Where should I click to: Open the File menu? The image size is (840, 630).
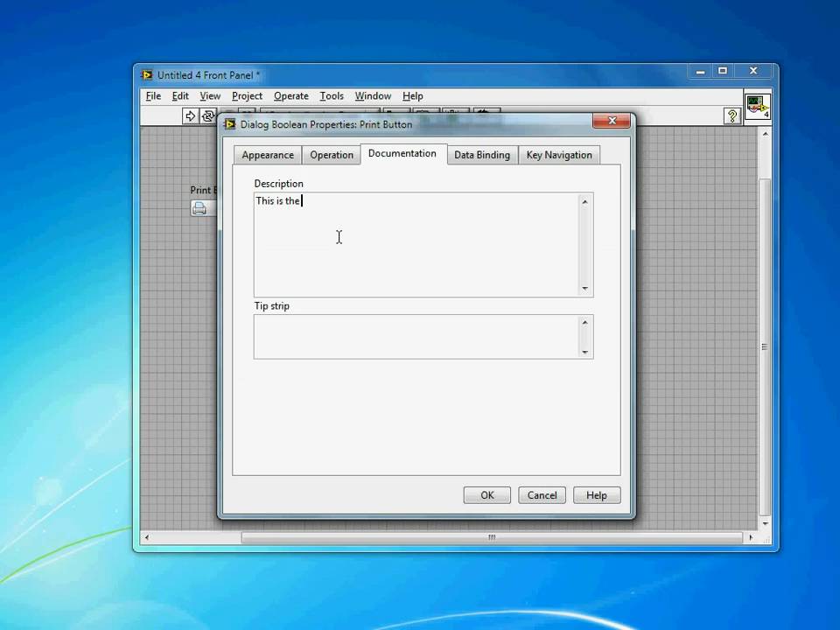pos(153,96)
